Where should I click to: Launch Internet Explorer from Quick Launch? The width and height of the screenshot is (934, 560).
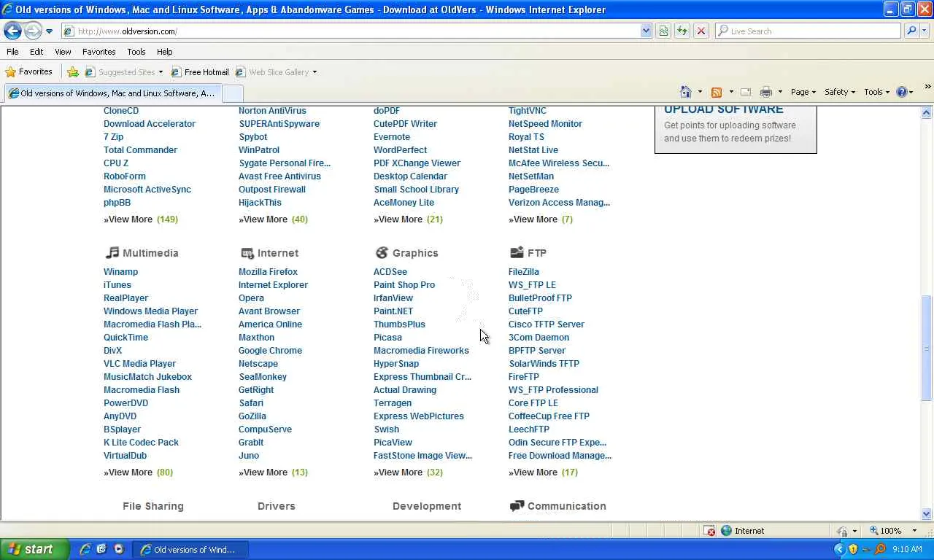tap(85, 549)
